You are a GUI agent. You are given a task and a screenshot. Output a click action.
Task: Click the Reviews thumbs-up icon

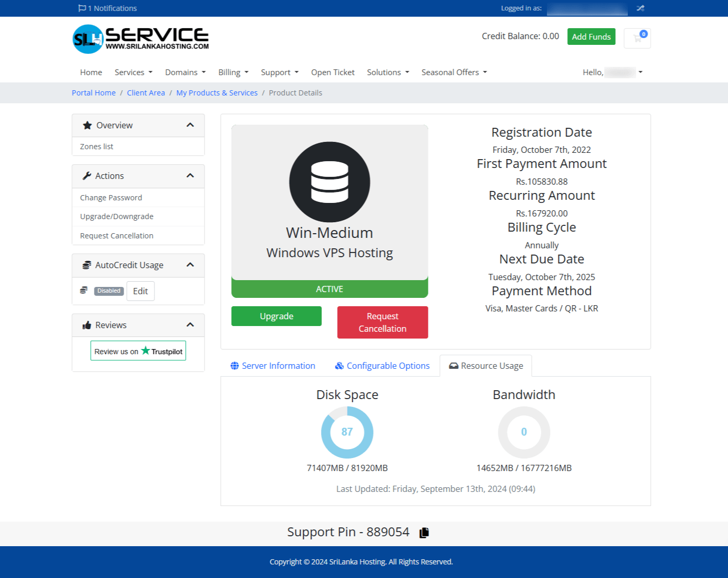(87, 325)
